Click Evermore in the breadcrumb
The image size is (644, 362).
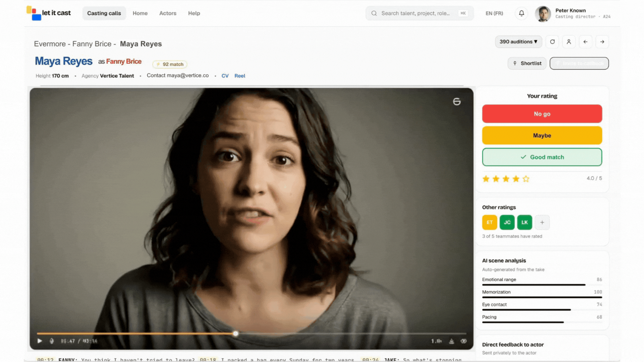[50, 44]
